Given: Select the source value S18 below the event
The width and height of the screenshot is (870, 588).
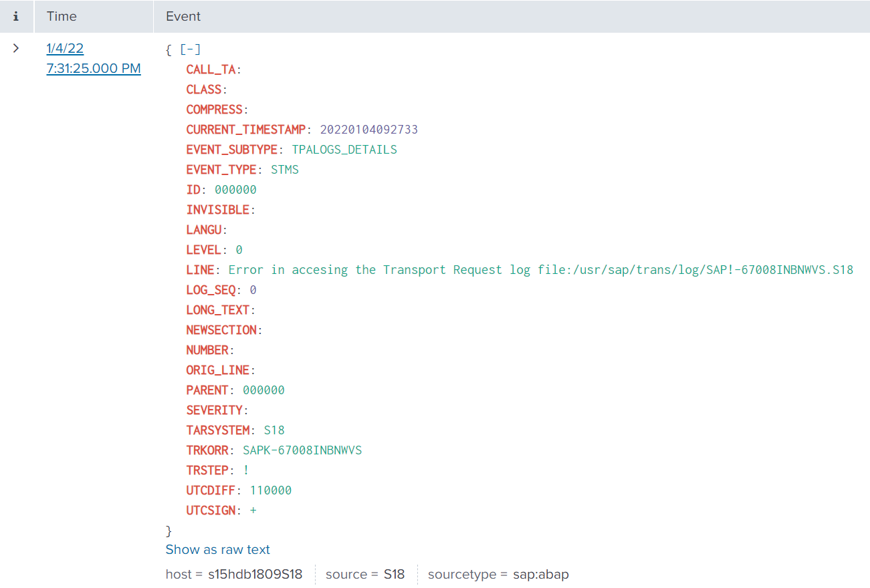Looking at the screenshot, I should (394, 574).
